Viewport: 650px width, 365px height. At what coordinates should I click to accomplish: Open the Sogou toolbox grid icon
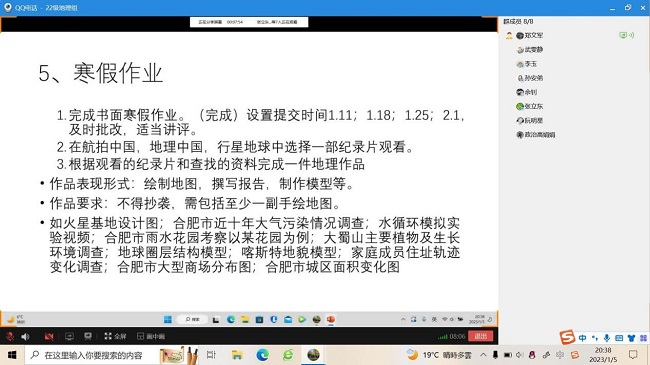[643, 338]
